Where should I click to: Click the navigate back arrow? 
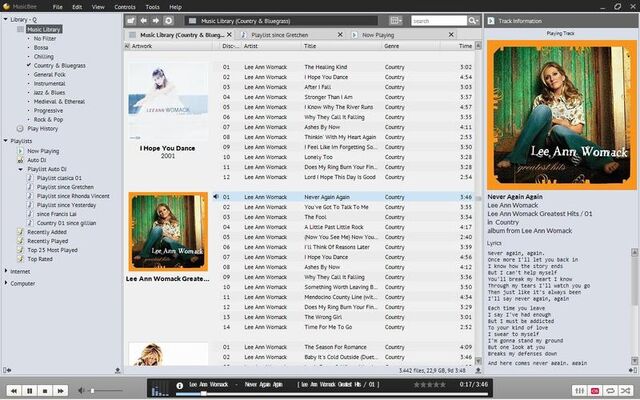[143, 20]
